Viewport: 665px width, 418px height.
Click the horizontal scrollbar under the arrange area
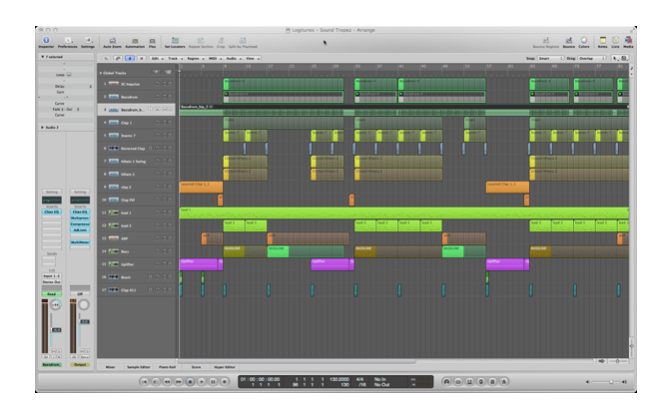click(297, 361)
